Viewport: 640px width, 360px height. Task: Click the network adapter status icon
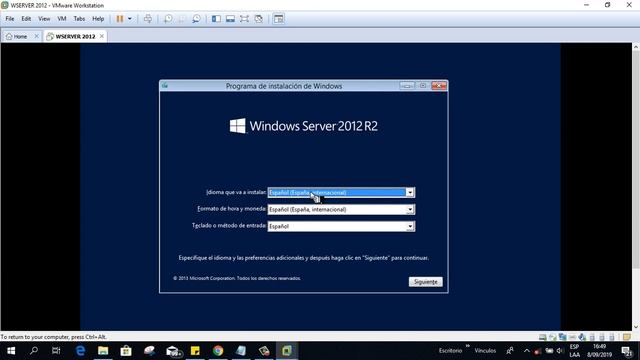point(562,337)
